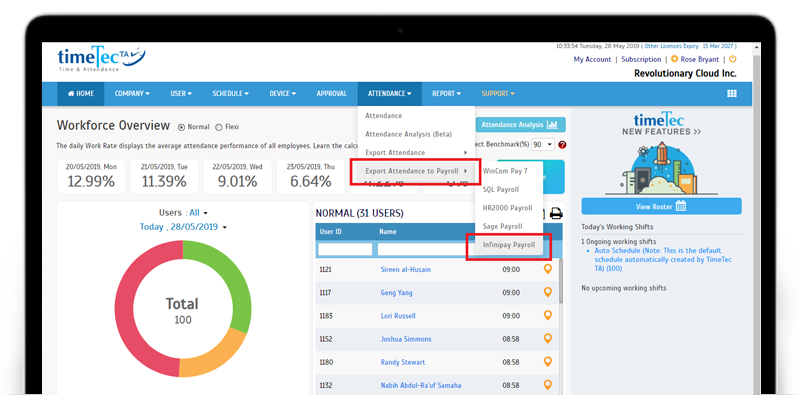The width and height of the screenshot is (800, 395).
Task: Open the User dropdown menu
Action: click(x=181, y=94)
